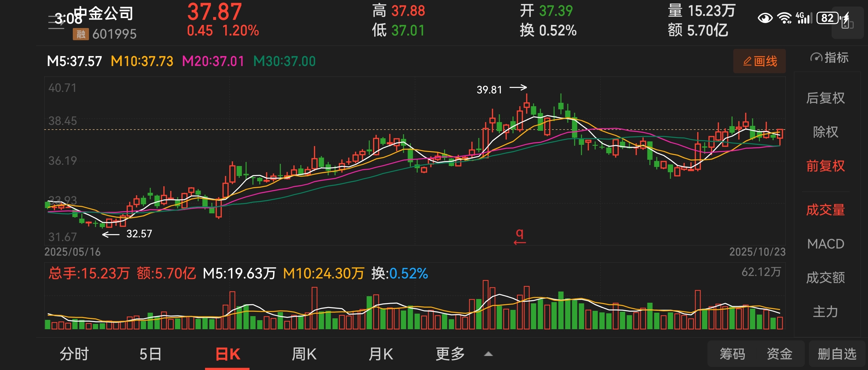
Task: Switch to the 分时 intraday tab
Action: pos(74,354)
